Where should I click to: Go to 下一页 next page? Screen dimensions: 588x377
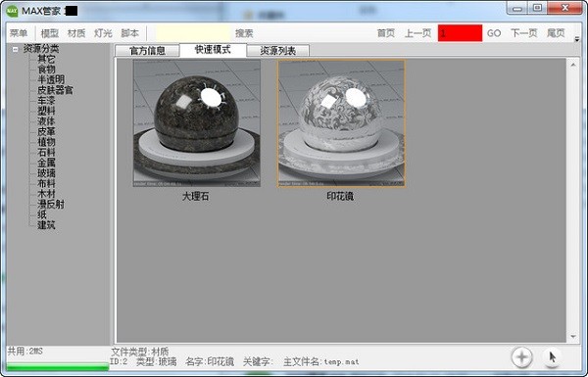(x=524, y=33)
